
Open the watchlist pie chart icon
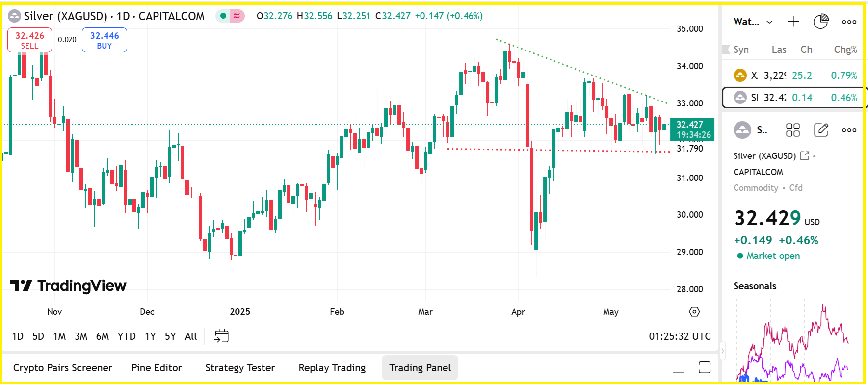821,22
